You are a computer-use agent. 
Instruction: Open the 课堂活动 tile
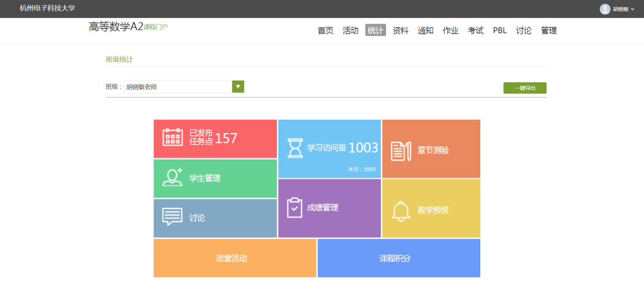tap(235, 258)
